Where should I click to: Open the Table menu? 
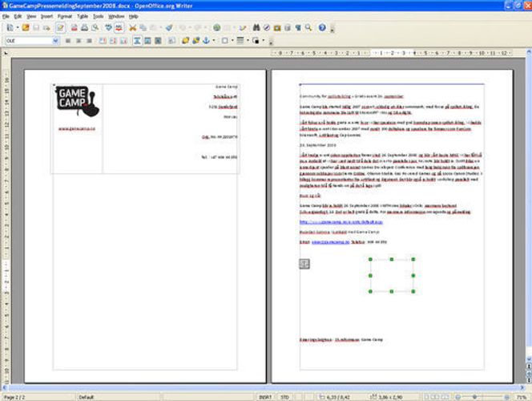click(x=83, y=16)
